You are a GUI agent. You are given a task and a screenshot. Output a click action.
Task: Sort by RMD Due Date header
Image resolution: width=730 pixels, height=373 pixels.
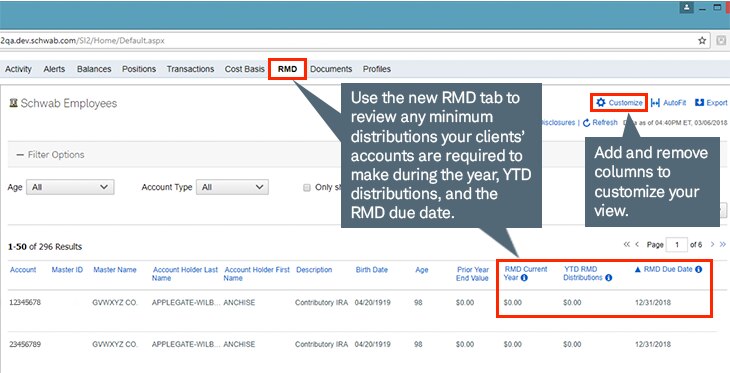click(x=668, y=269)
